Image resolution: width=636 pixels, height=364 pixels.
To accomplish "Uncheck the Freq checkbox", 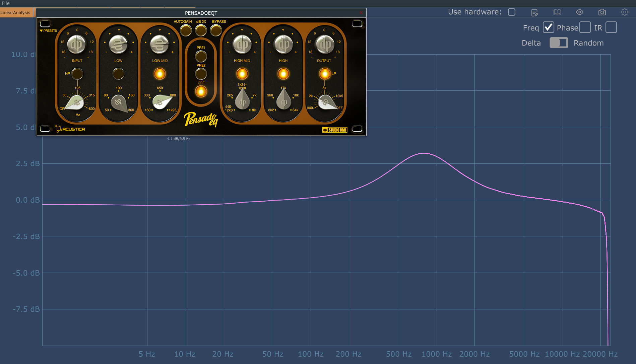I will 548,27.
